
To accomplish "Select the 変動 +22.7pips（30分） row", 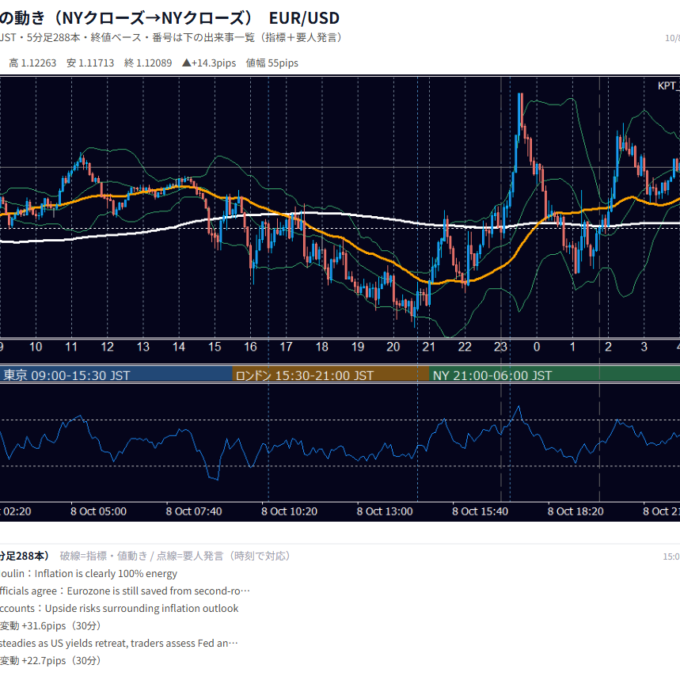I will [x=51, y=660].
